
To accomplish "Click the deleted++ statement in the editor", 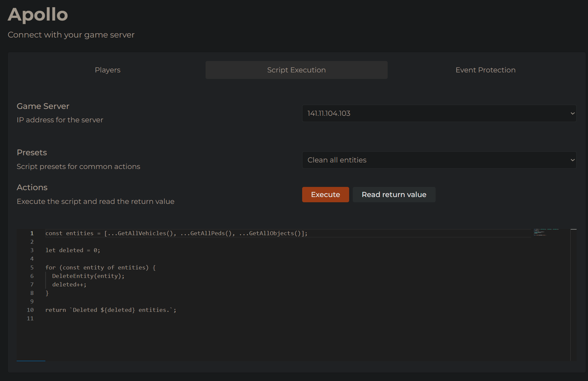I will click(x=69, y=284).
